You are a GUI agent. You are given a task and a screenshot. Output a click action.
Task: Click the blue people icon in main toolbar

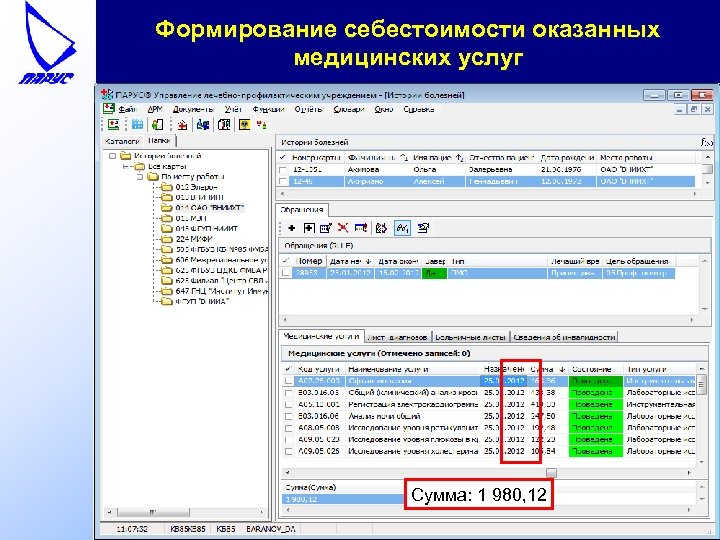coord(202,124)
